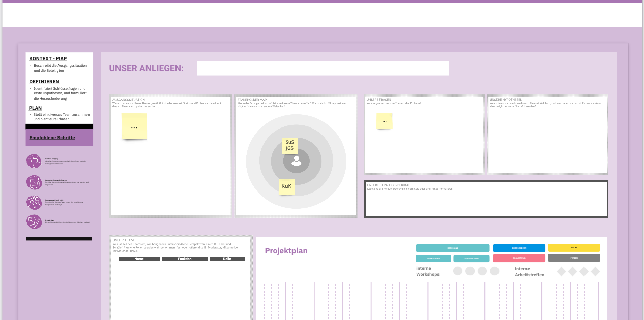Click the Unsere Herausforderung text box

pos(486,199)
